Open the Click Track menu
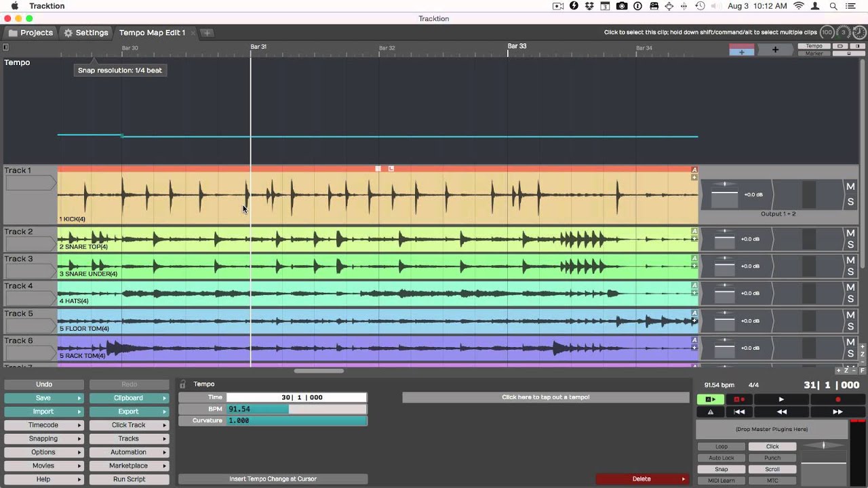 (128, 425)
